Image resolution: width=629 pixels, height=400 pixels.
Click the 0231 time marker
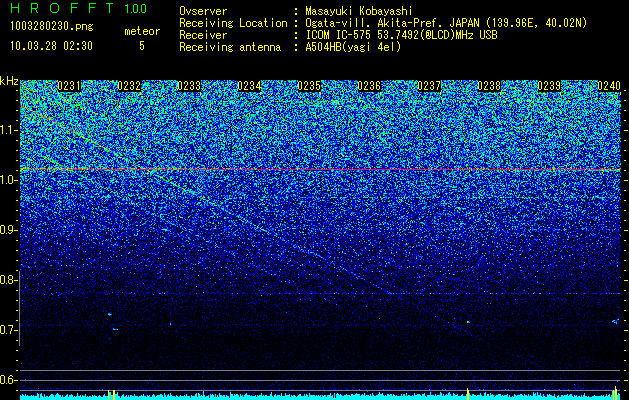tap(69, 86)
